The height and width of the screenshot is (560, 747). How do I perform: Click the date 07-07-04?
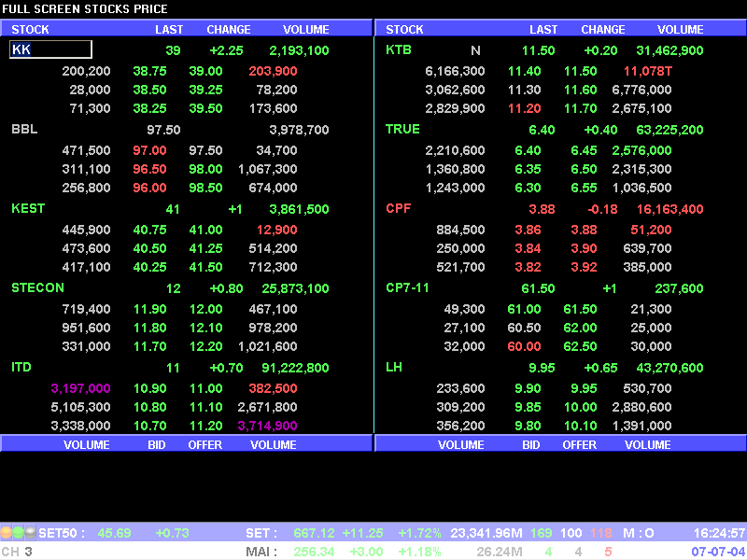tap(718, 552)
